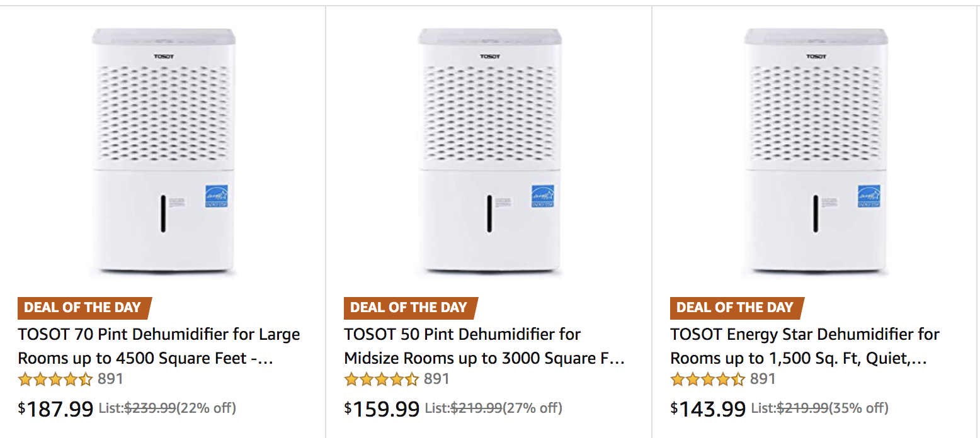Click the star rating under the 50 Pint model
Screen dimensions: 980x438
382,379
